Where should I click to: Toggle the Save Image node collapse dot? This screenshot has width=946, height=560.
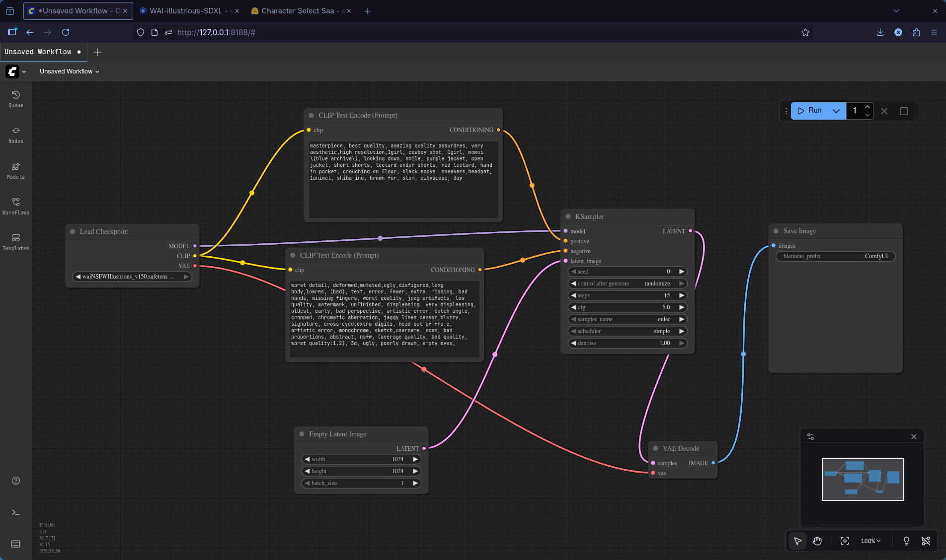click(x=776, y=231)
